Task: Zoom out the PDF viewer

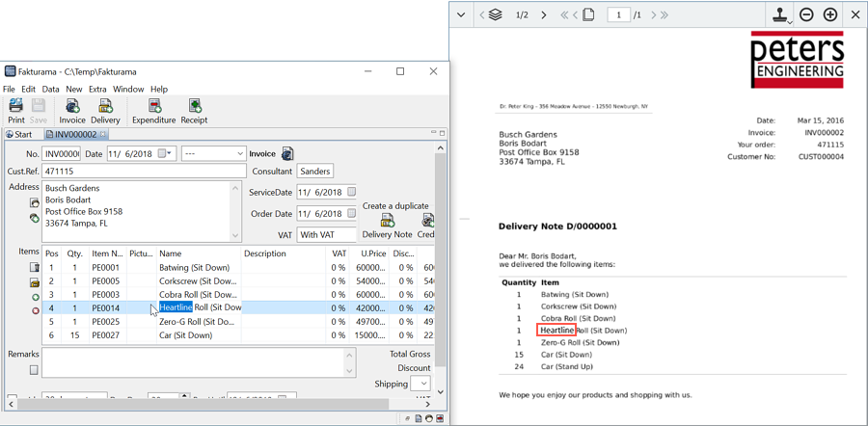Action: click(806, 15)
